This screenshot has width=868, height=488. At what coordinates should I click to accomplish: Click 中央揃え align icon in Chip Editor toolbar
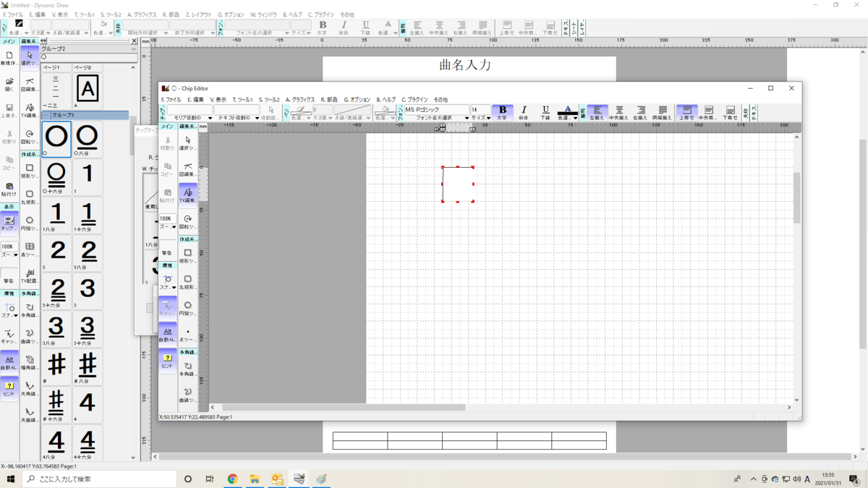click(618, 112)
